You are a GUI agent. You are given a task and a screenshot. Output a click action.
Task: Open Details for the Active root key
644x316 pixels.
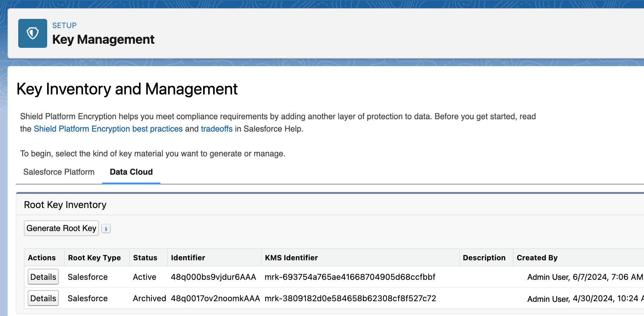[43, 277]
